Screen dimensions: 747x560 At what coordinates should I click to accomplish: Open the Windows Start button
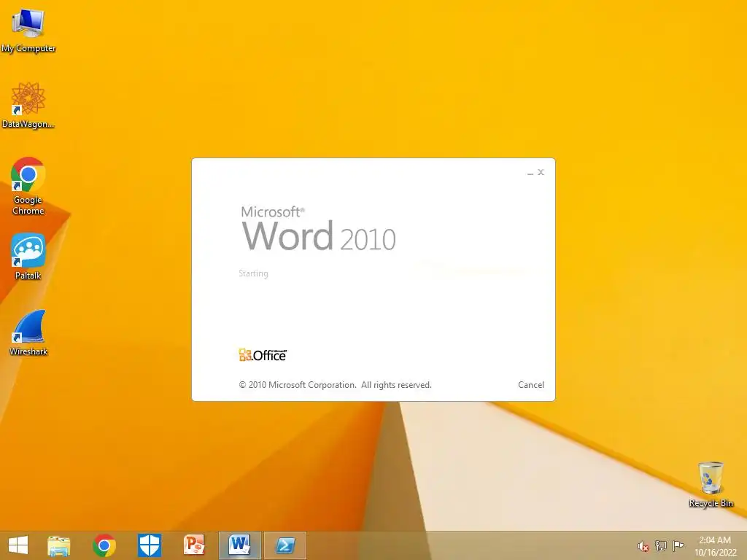(x=18, y=545)
